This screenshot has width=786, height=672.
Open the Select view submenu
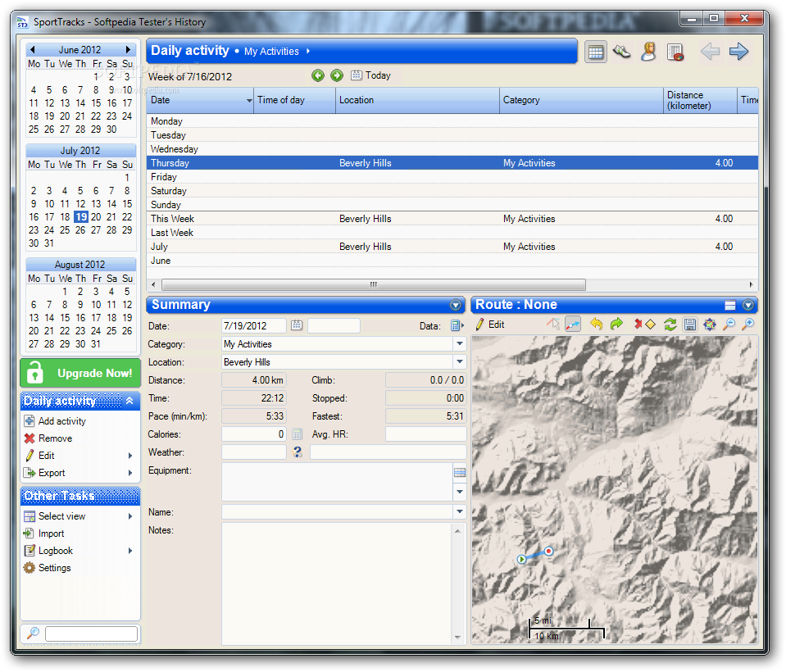pyautogui.click(x=80, y=516)
